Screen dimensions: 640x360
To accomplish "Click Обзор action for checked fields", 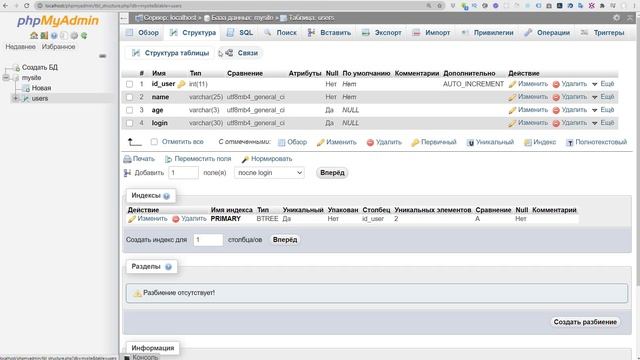I will click(292, 142).
